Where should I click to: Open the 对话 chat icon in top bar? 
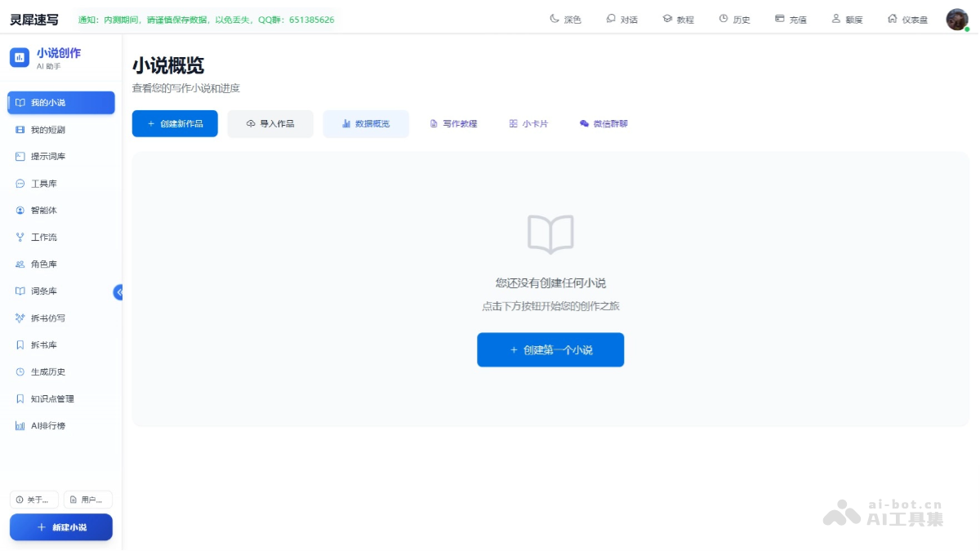[x=622, y=18]
